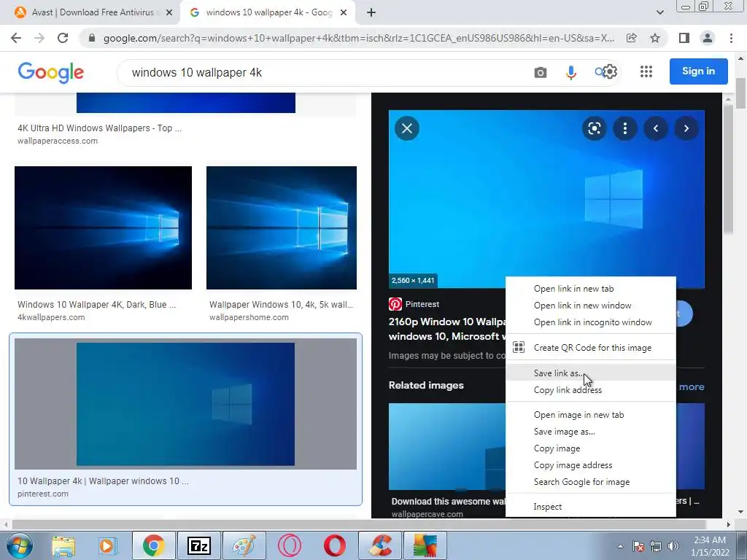Show next image with right chevron

686,128
